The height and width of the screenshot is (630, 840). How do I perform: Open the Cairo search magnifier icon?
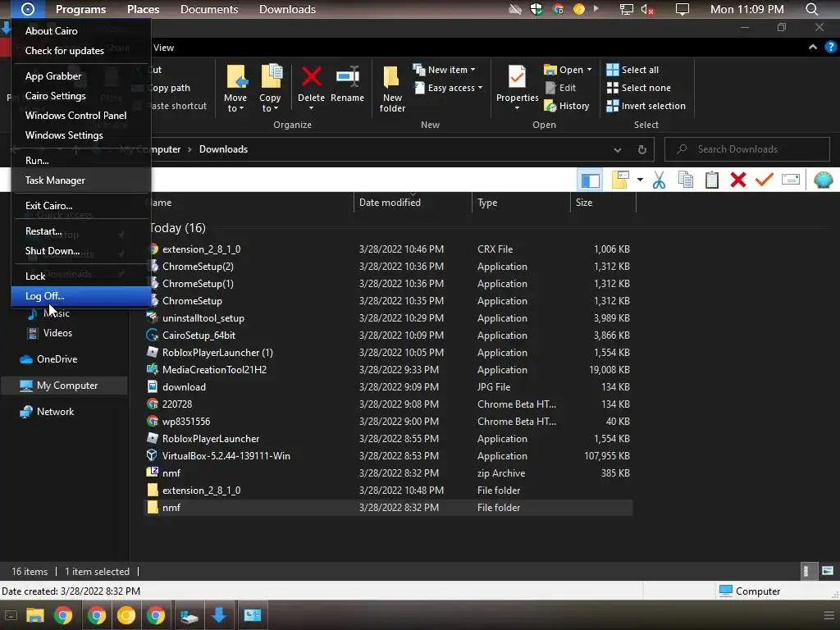(x=811, y=9)
